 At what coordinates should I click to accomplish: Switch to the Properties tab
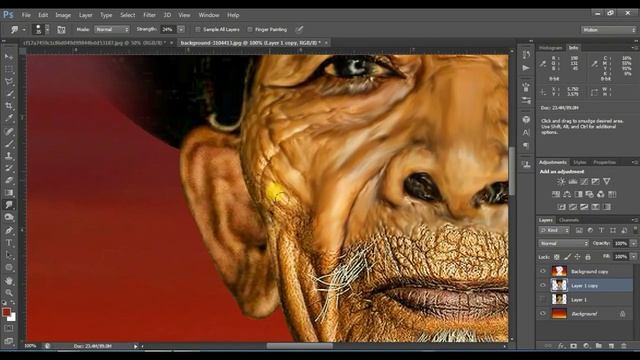click(x=604, y=162)
